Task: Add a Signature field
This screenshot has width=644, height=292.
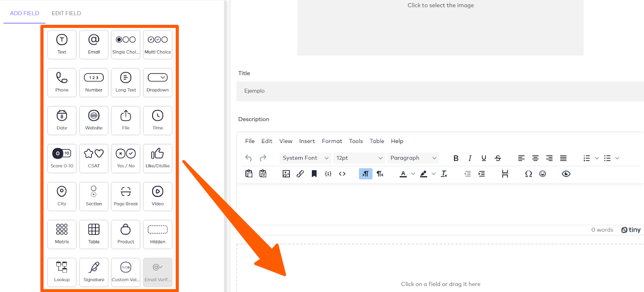Action: tap(94, 272)
